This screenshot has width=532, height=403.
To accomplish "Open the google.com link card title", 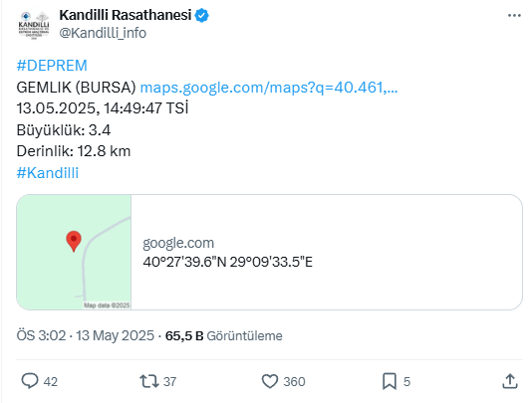I will pyautogui.click(x=178, y=243).
